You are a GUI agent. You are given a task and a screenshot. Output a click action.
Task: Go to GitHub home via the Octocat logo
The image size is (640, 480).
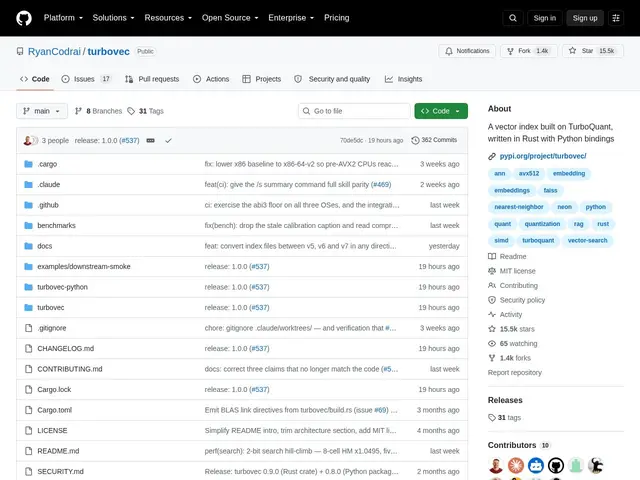(x=24, y=18)
